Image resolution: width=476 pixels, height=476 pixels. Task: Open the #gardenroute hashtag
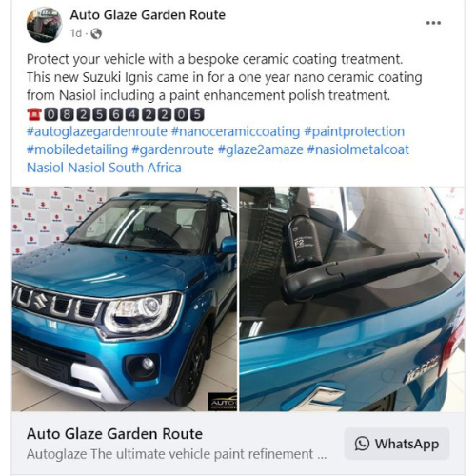[173, 149]
